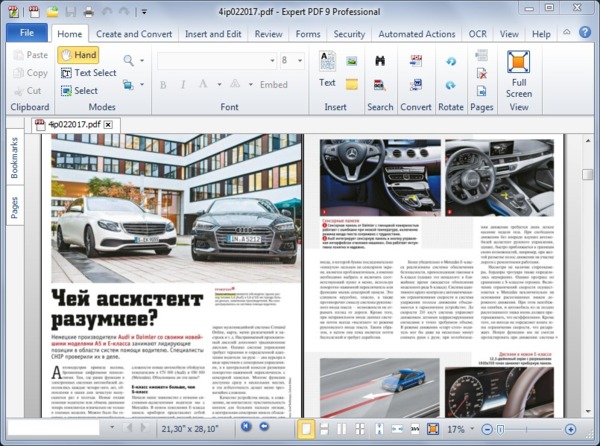Click the Extract Pages icon in Pages group
This screenshot has height=446, width=600.
tap(481, 91)
